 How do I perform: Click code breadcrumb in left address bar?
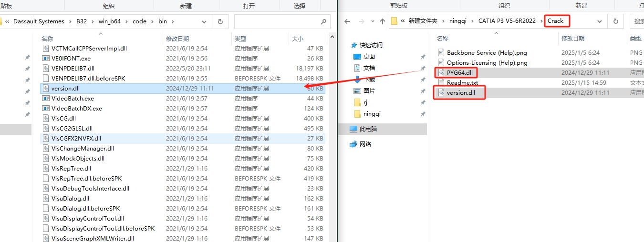(x=139, y=21)
